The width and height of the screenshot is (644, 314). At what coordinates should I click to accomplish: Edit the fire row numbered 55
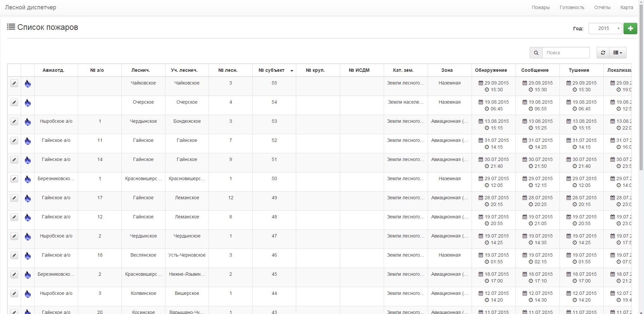pos(14,83)
